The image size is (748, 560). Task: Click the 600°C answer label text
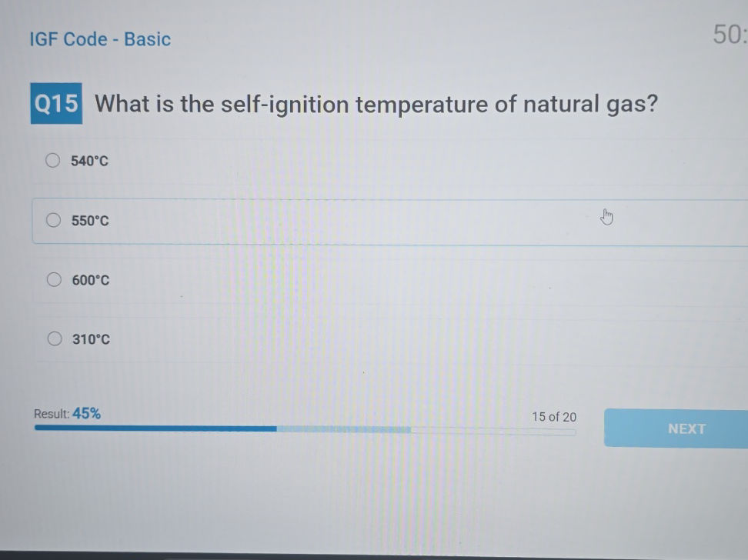(92, 279)
